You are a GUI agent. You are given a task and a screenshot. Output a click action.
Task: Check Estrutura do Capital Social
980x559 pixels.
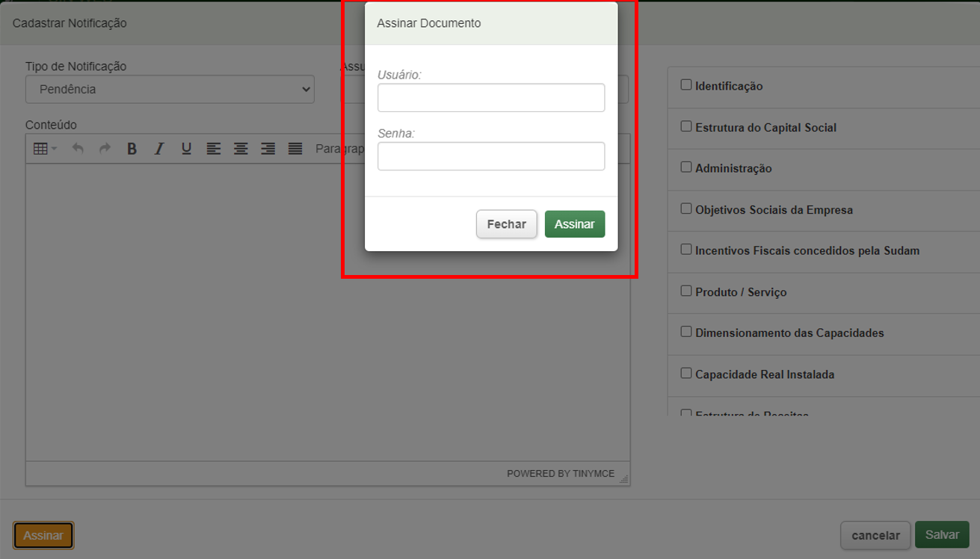685,126
